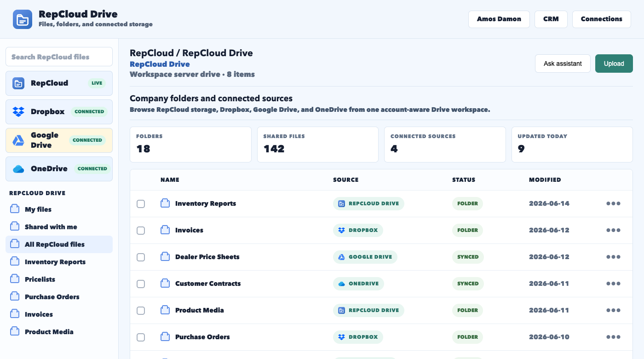Screen dimensions: 644x359
Task: Click the Folders count card
Action: (x=190, y=145)
